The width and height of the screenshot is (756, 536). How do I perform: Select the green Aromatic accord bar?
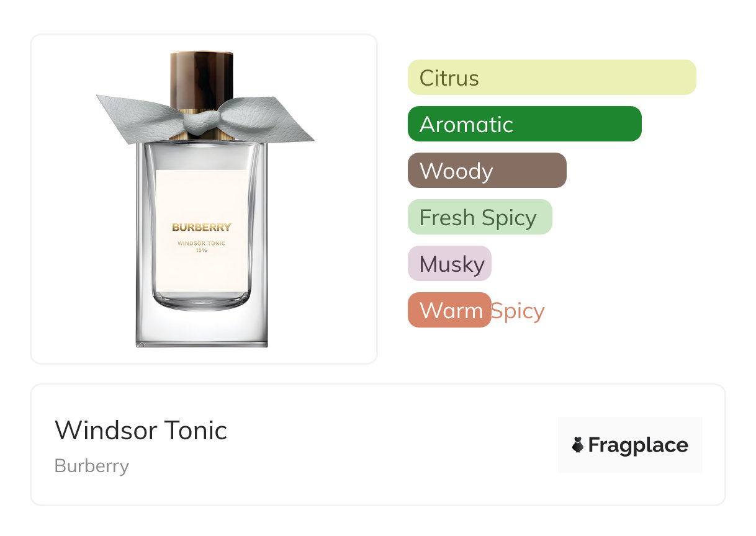[x=524, y=124]
